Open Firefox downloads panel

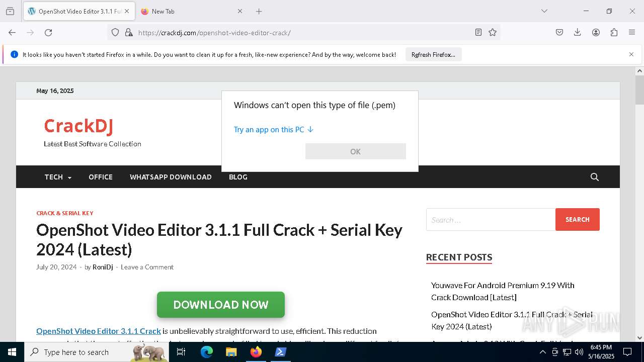pos(578,32)
